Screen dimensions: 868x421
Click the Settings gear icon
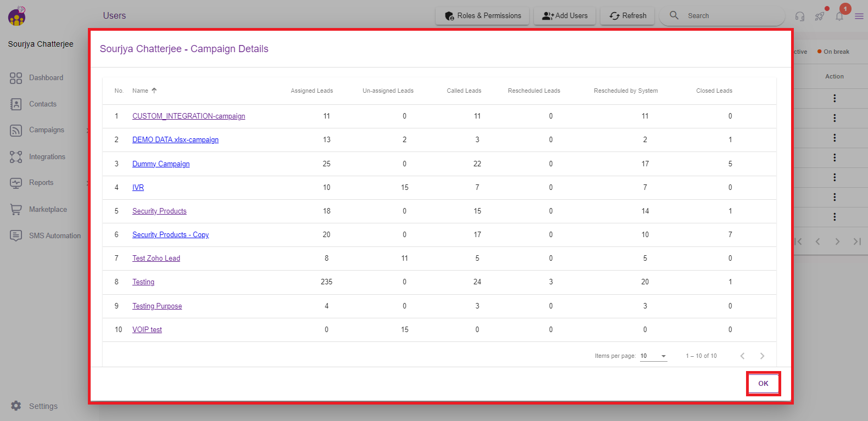coord(16,406)
